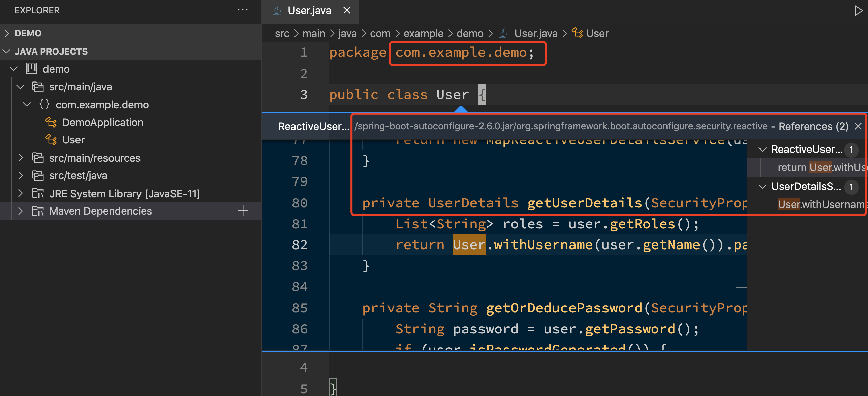Open Explorer More Actions via the ellipsis icon
This screenshot has height=396, width=868.
pyautogui.click(x=243, y=9)
